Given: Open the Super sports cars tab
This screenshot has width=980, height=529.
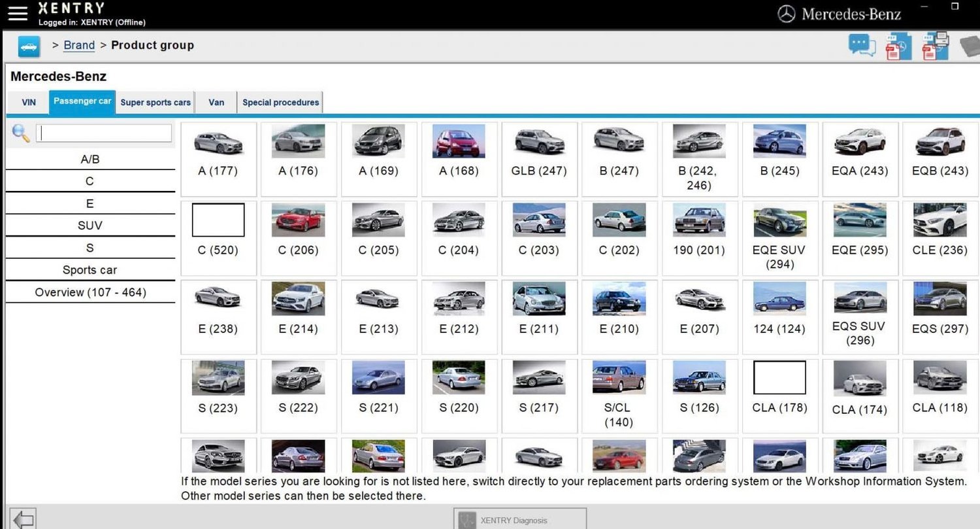Looking at the screenshot, I should pos(155,103).
